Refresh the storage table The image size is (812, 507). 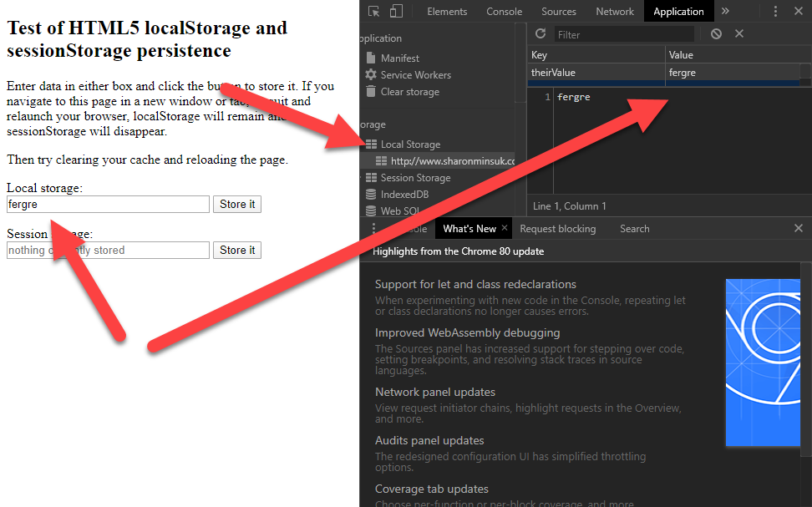click(540, 34)
